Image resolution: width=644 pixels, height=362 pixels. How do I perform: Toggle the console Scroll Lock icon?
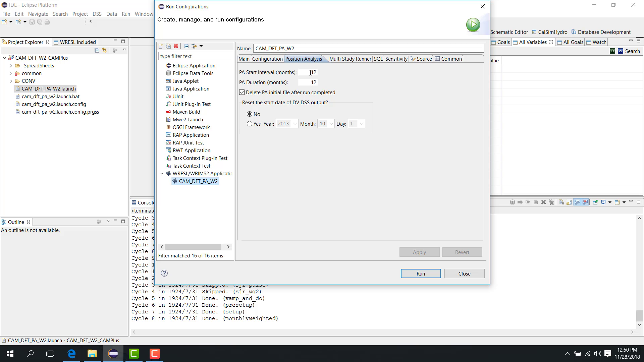pos(569,202)
